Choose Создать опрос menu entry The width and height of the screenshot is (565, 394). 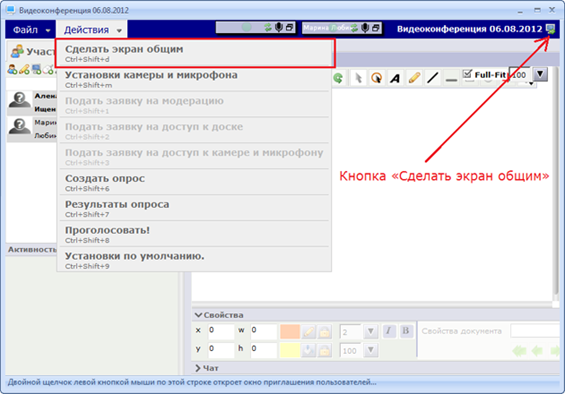click(194, 182)
